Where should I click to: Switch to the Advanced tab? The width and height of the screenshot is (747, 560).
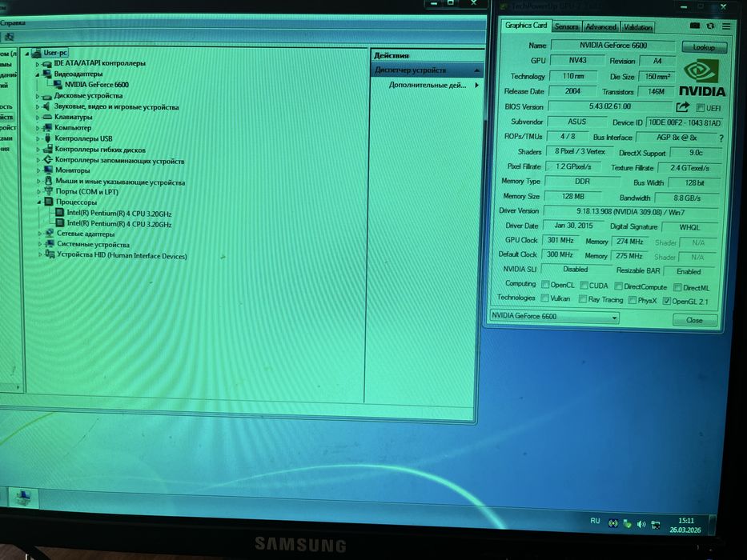point(600,27)
